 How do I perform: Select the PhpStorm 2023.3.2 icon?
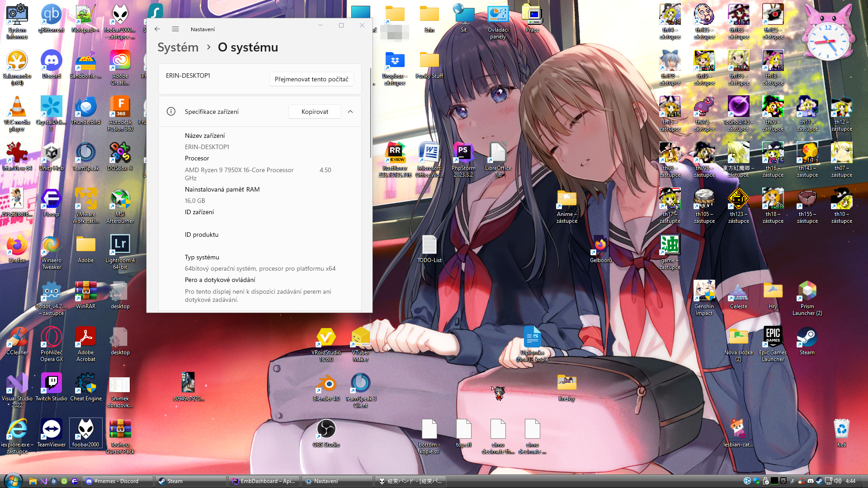[x=464, y=160]
